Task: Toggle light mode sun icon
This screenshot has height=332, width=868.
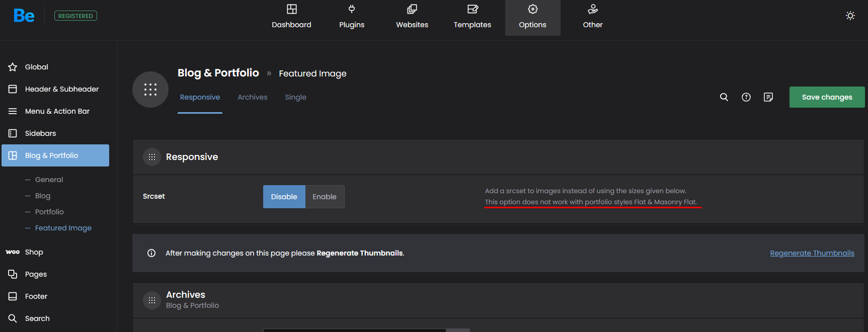Action: point(850,16)
